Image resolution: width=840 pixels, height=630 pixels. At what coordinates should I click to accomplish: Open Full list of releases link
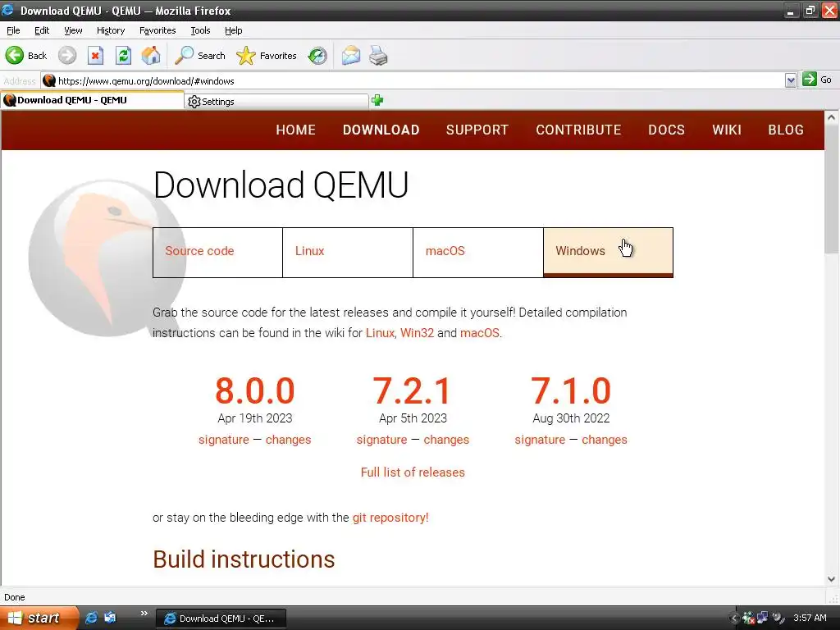click(x=413, y=472)
